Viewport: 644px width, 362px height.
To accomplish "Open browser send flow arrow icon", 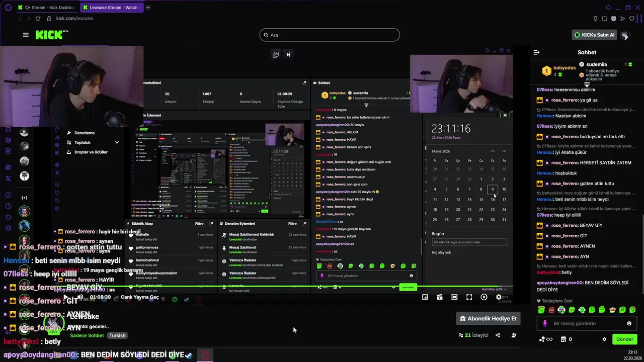I will 622,19.
